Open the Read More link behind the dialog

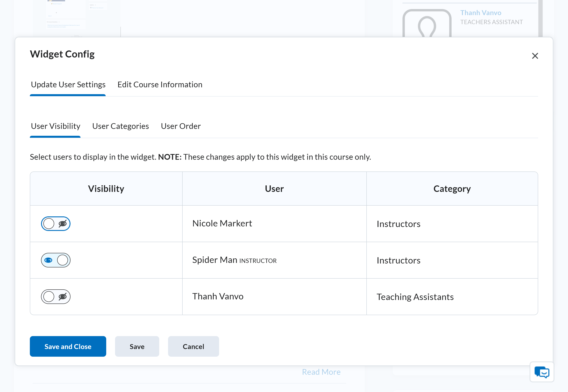321,372
